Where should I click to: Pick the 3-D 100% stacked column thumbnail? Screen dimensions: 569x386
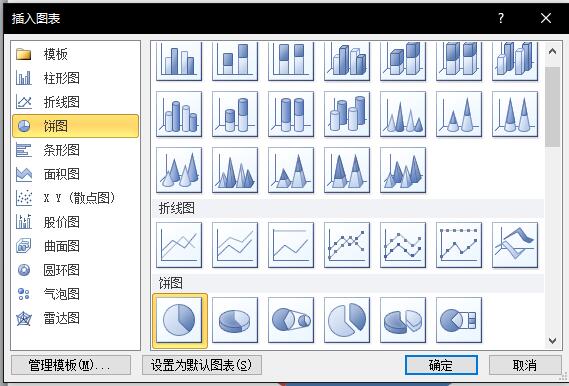tap(459, 61)
